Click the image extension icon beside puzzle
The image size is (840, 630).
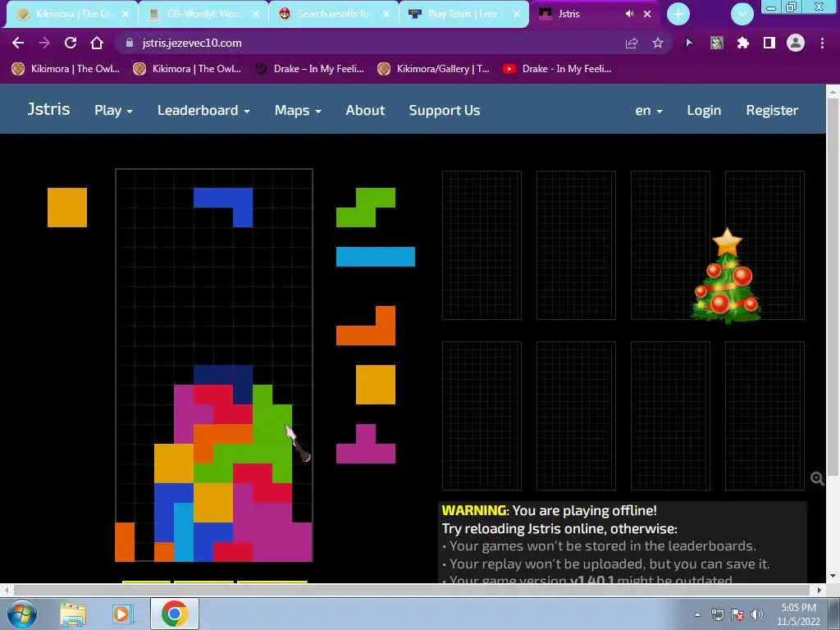click(x=717, y=43)
